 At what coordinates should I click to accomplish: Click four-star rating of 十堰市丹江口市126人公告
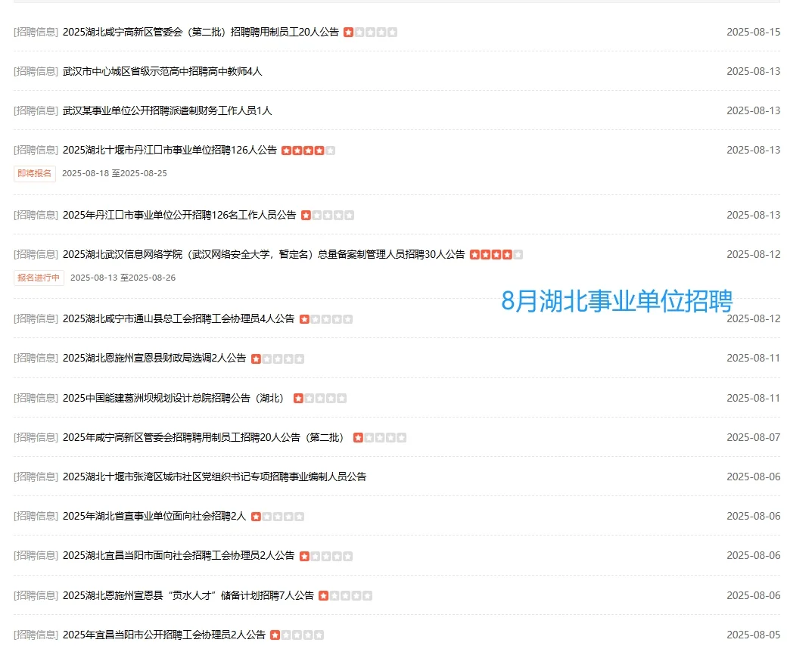pos(308,151)
